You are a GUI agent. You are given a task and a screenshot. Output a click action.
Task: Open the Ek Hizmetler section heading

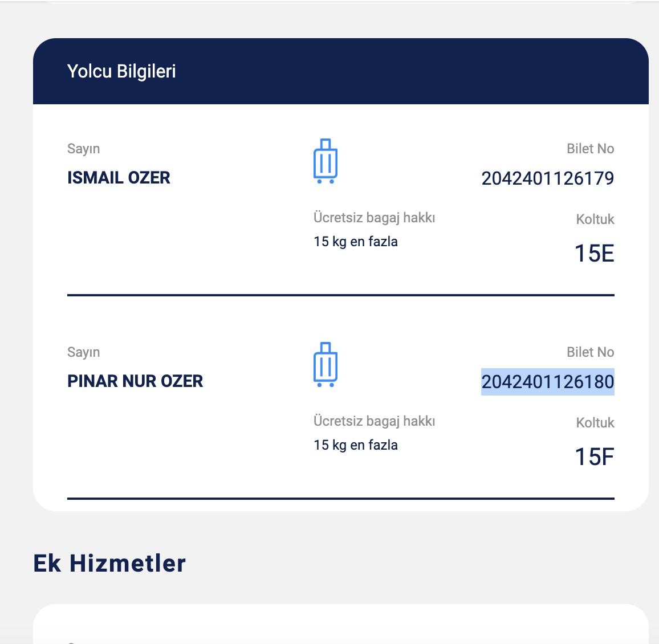(110, 563)
